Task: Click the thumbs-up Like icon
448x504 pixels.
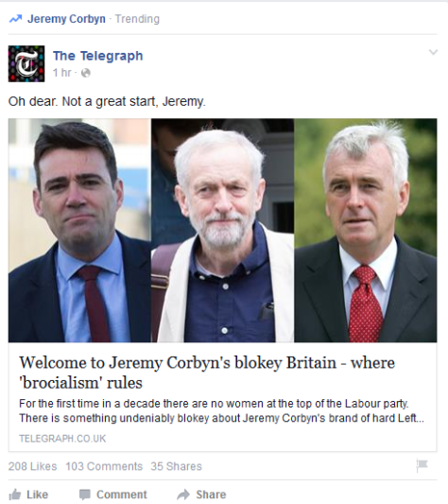Action: click(15, 495)
